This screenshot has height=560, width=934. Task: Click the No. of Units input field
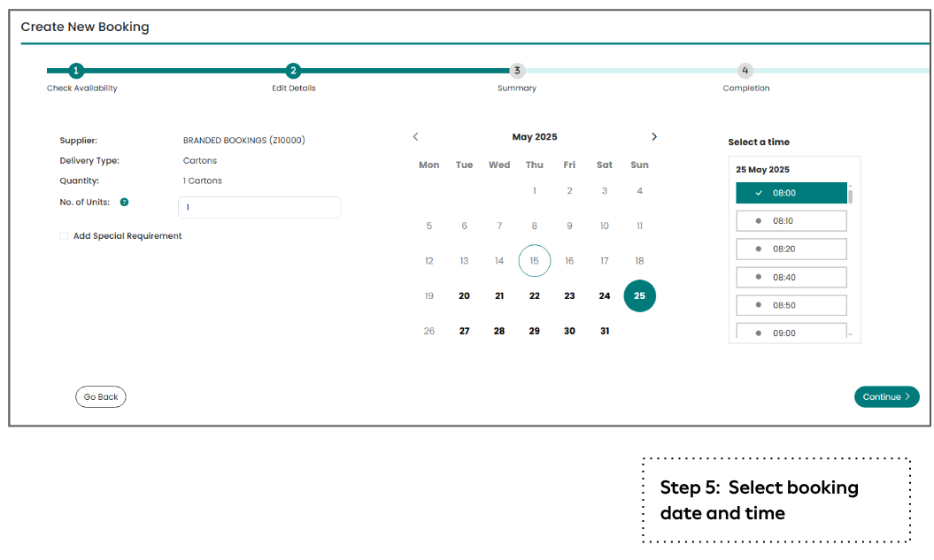tap(259, 208)
